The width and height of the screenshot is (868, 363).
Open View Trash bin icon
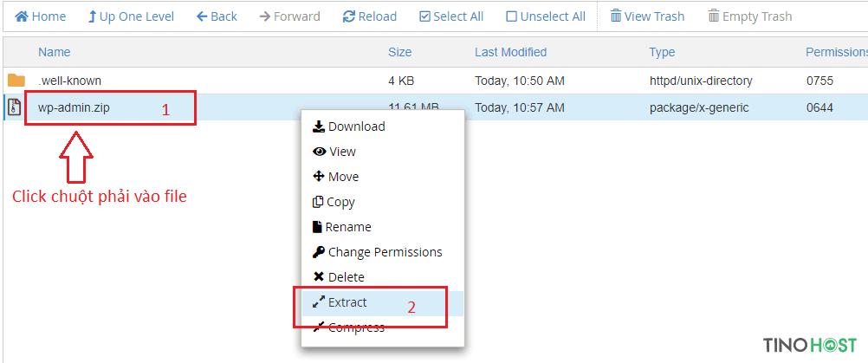(616, 16)
